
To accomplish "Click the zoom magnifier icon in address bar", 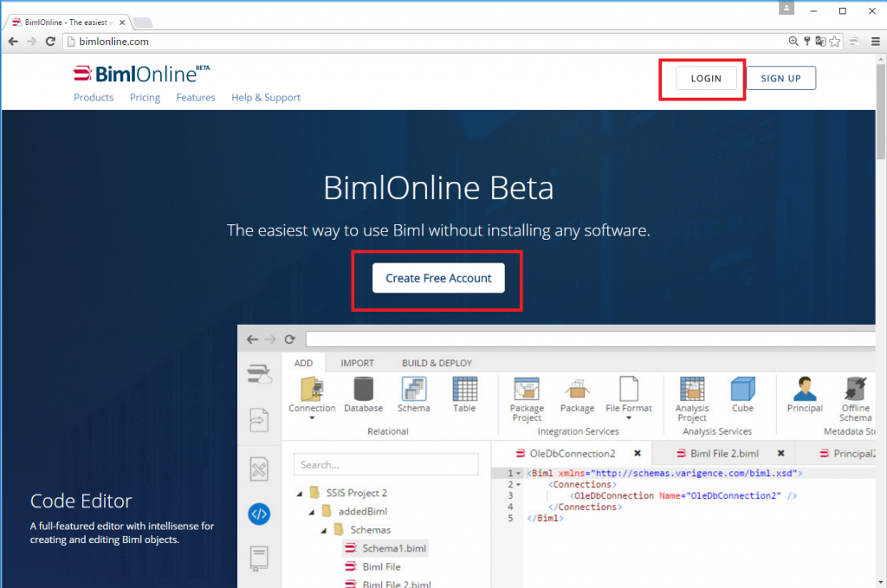I will point(793,42).
